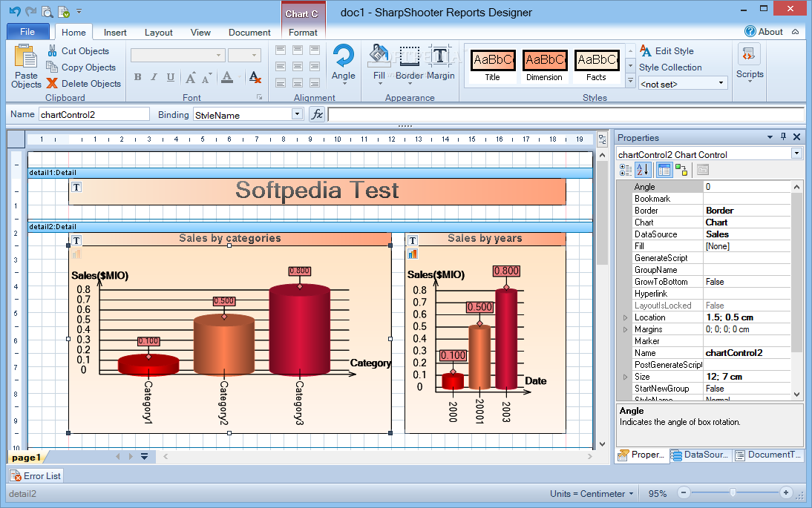Switch to the Document ribbon tab
812x508 pixels.
coord(249,33)
